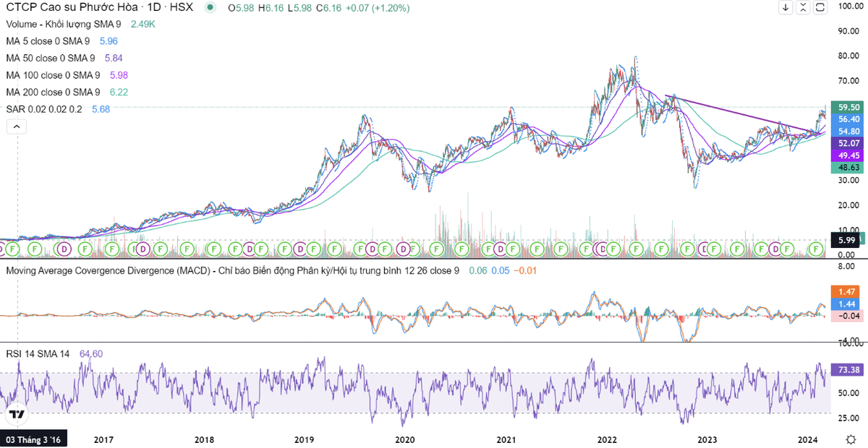Open chart settings gear icon
This screenshot has width=868, height=448.
coord(851,439)
